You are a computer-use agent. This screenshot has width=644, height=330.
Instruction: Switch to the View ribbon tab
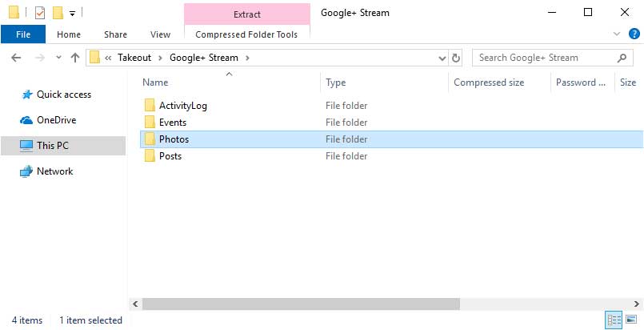(160, 34)
